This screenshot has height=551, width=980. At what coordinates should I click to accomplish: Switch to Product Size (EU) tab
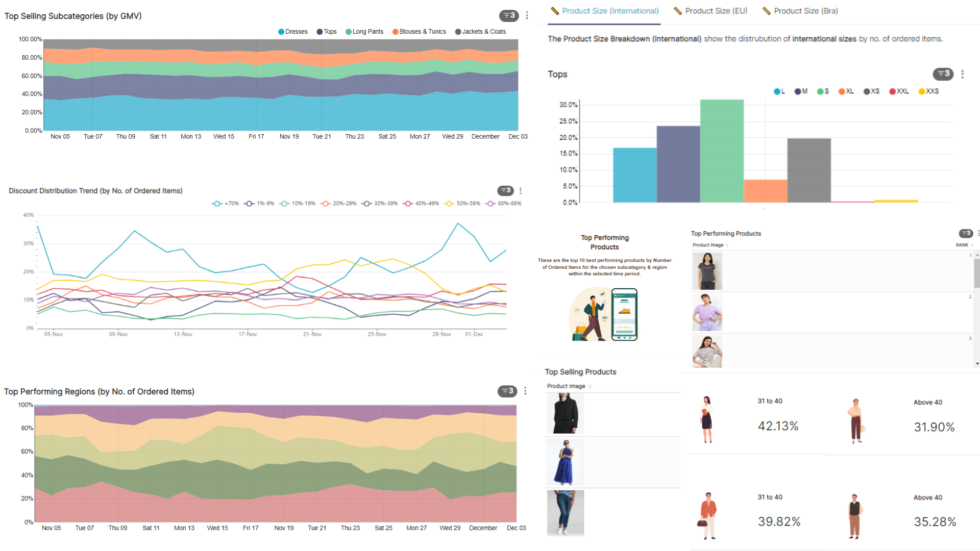(x=710, y=11)
